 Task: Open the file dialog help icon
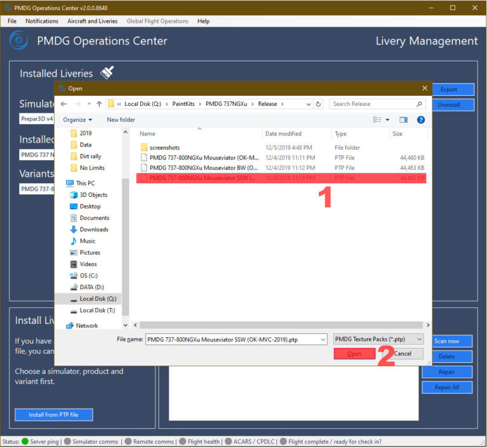point(421,120)
